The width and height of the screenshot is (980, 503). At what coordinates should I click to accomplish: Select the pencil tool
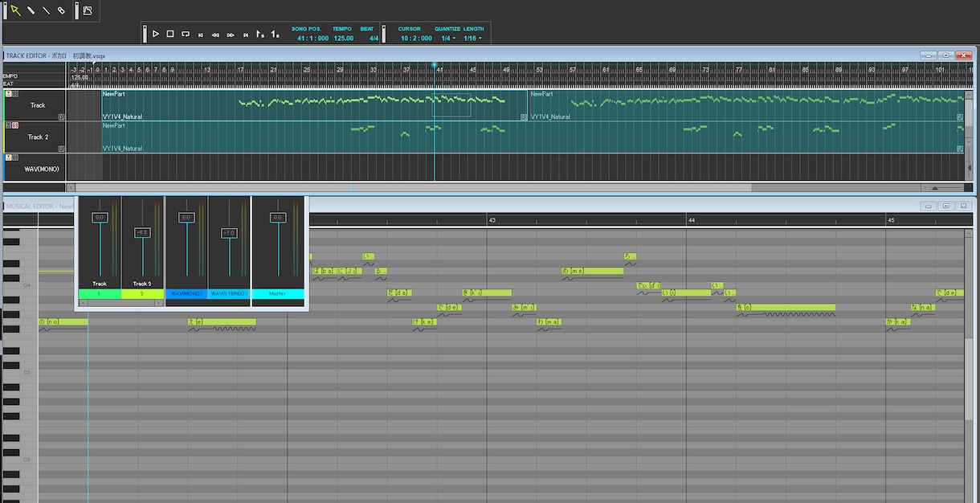point(31,10)
